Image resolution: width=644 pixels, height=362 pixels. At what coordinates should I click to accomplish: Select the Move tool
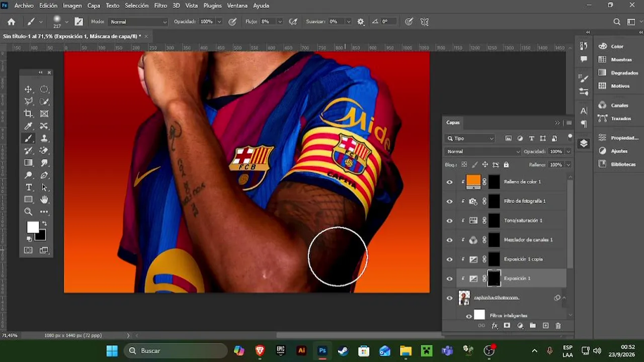click(29, 89)
